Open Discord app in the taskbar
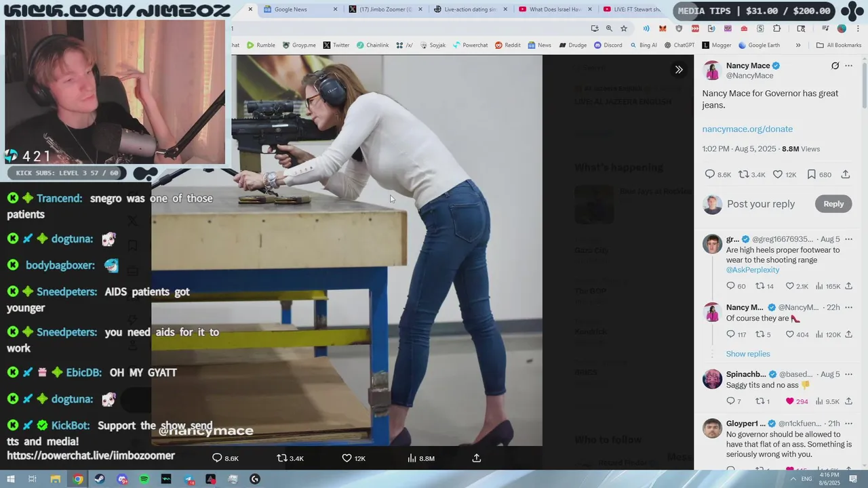Screen dimensions: 868x488 tap(122, 479)
